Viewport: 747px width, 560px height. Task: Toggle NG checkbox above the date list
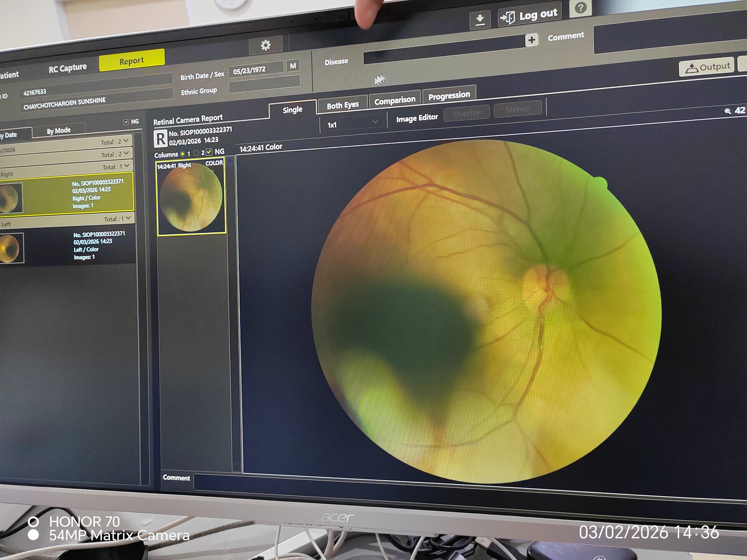click(x=126, y=122)
